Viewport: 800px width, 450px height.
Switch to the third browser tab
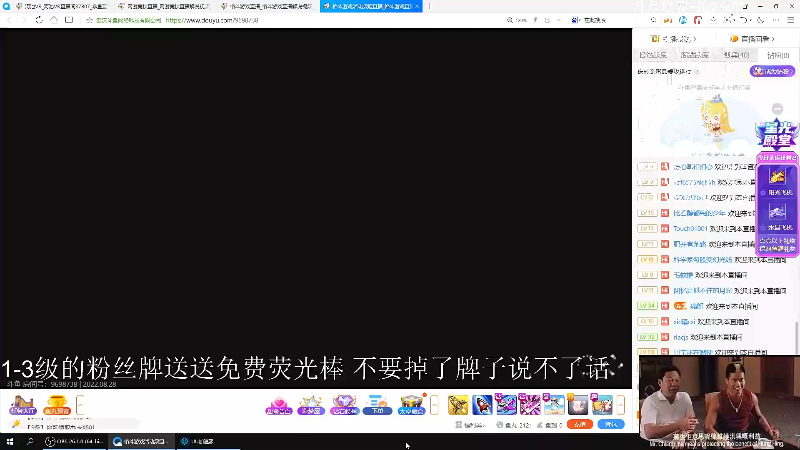tap(267, 6)
